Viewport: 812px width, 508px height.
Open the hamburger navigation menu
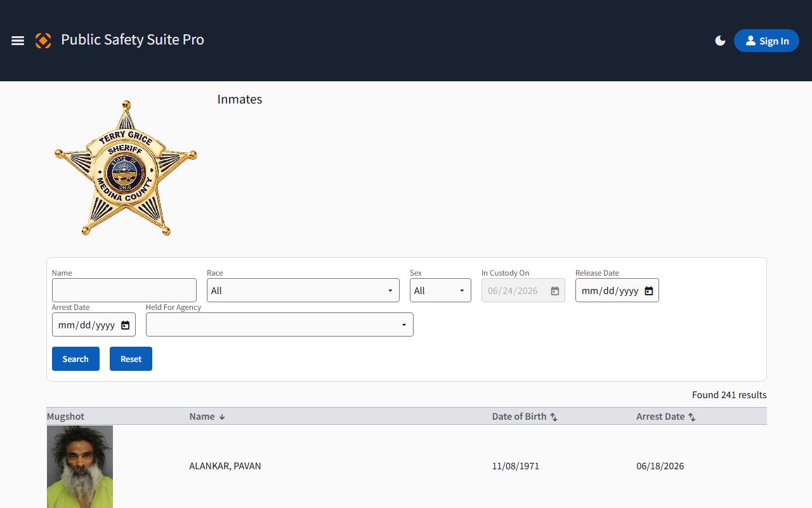(x=18, y=41)
